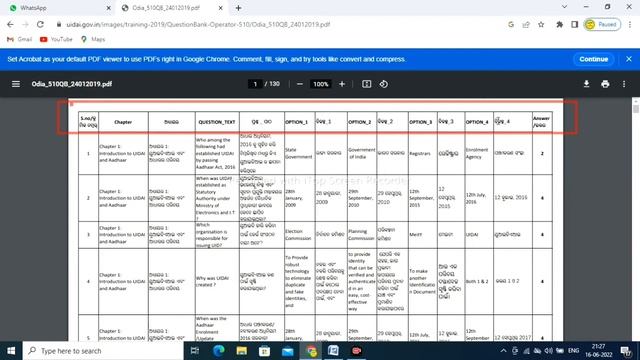Toggle the browser side panel

click(x=574, y=24)
